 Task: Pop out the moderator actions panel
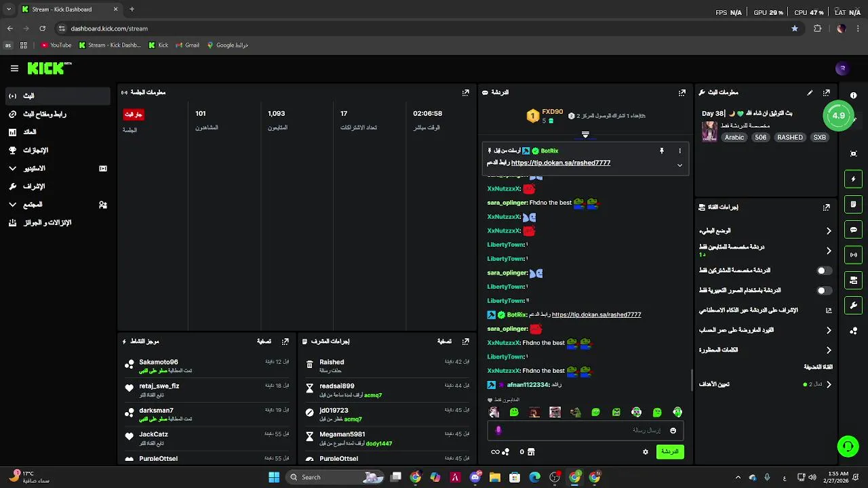[466, 342]
